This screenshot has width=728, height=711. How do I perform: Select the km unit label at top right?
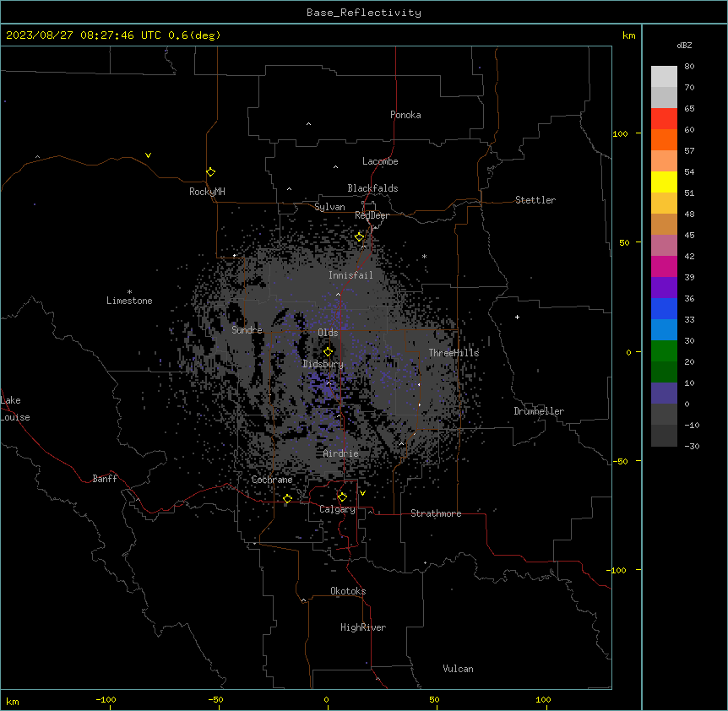[629, 35]
